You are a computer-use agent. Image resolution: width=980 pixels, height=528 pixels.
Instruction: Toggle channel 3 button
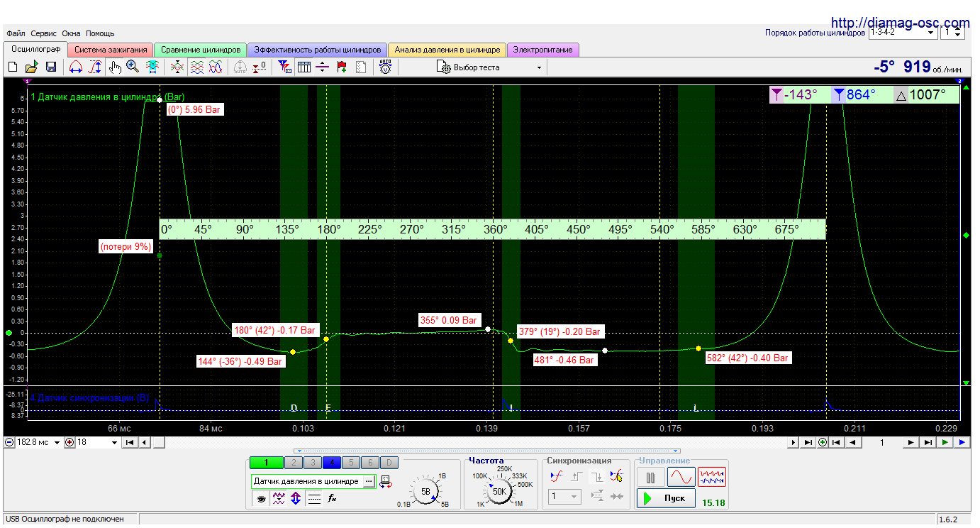click(x=312, y=463)
